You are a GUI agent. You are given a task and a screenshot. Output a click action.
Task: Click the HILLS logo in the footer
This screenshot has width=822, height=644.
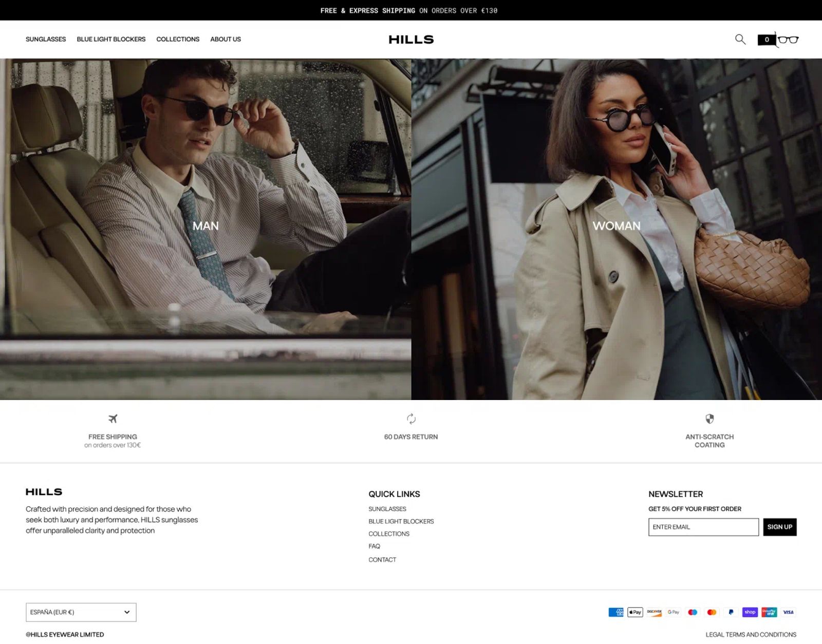[44, 492]
